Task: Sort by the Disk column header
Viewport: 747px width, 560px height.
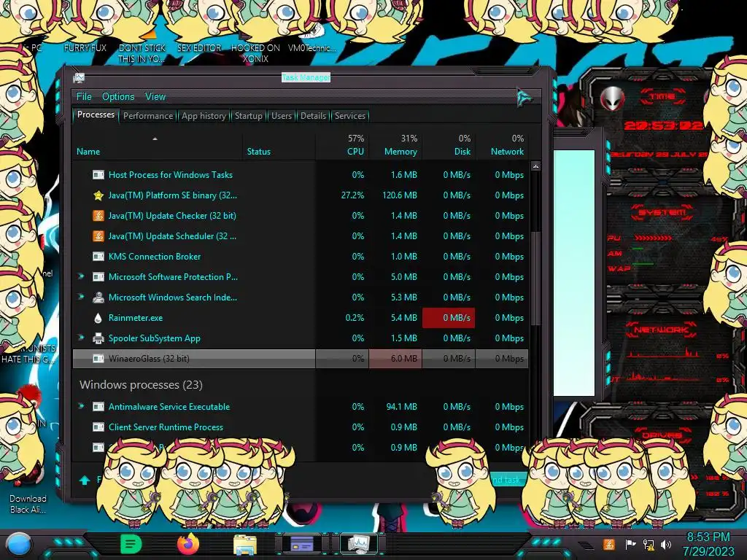Action: [x=449, y=145]
